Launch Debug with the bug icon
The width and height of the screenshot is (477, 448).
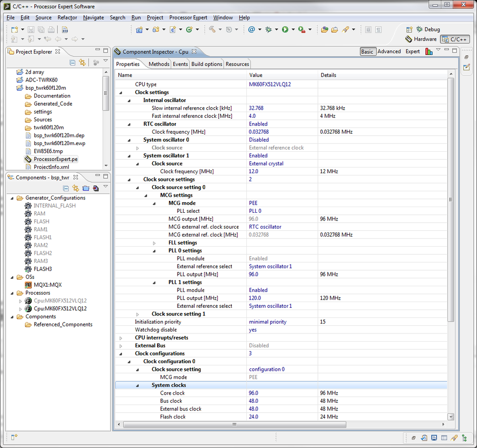point(269,30)
